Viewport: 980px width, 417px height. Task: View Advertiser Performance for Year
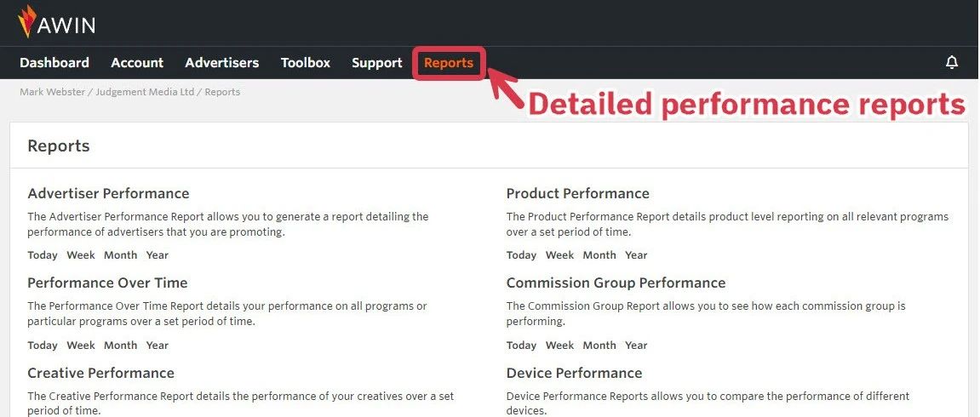pos(158,255)
